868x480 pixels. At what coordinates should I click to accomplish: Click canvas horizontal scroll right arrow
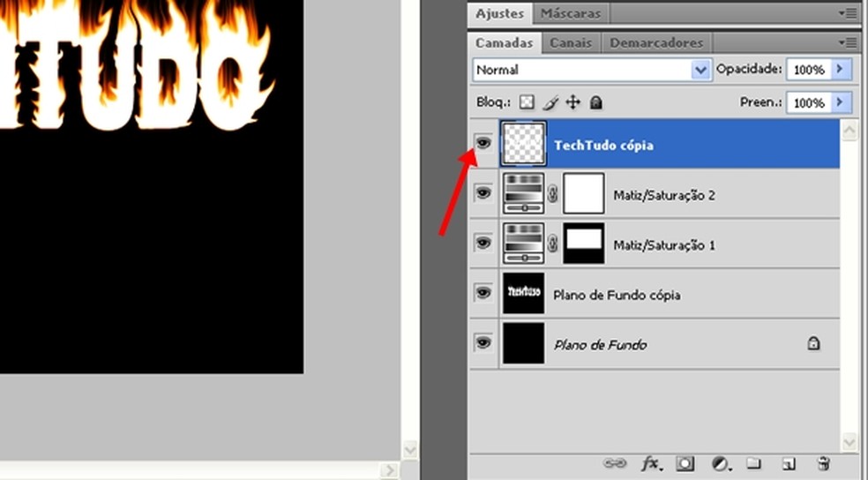click(389, 470)
